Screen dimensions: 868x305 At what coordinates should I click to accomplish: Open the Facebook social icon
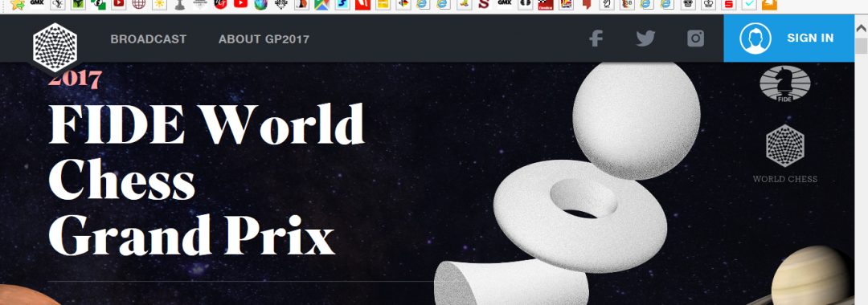coord(596,39)
